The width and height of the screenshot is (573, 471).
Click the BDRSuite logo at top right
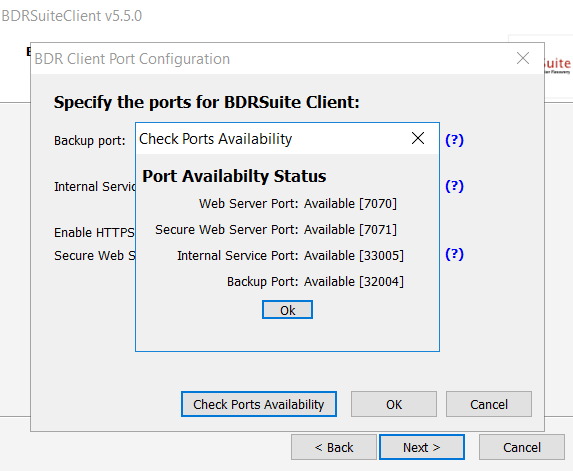pos(557,66)
